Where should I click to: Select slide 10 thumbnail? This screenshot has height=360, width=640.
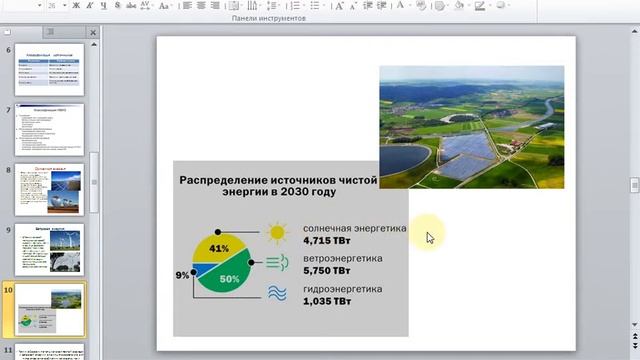[49, 310]
